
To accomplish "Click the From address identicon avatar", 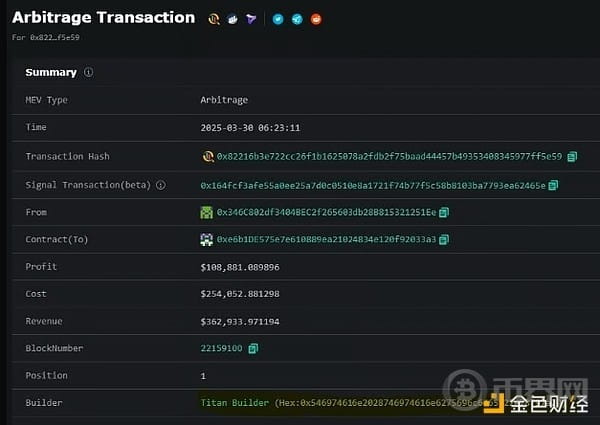I will coord(207,212).
